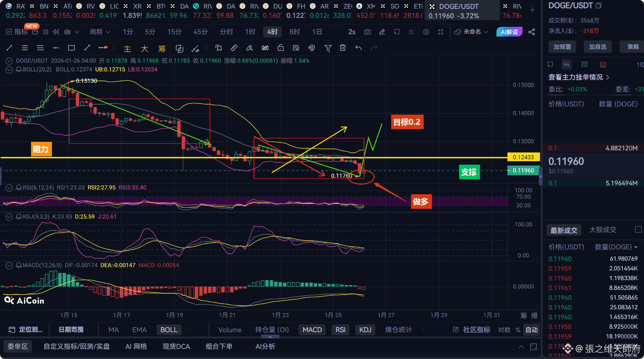Select the trend line drawing tool
The width and height of the screenshot is (644, 359).
(10, 48)
